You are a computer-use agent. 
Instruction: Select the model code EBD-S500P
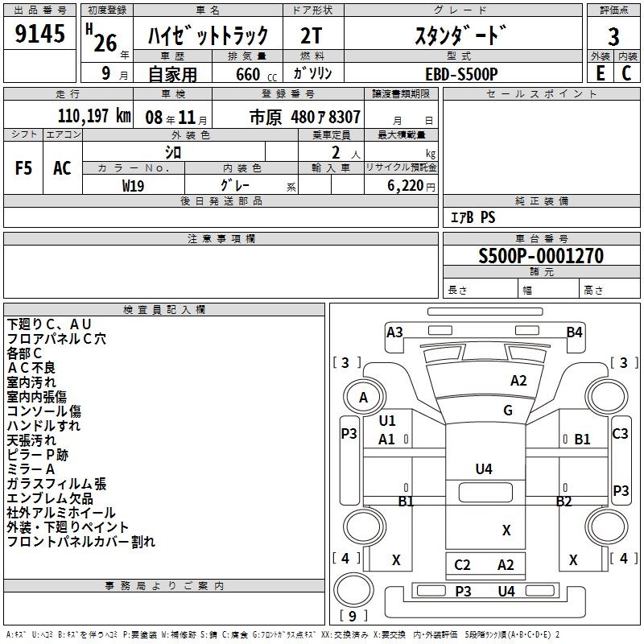pos(461,72)
